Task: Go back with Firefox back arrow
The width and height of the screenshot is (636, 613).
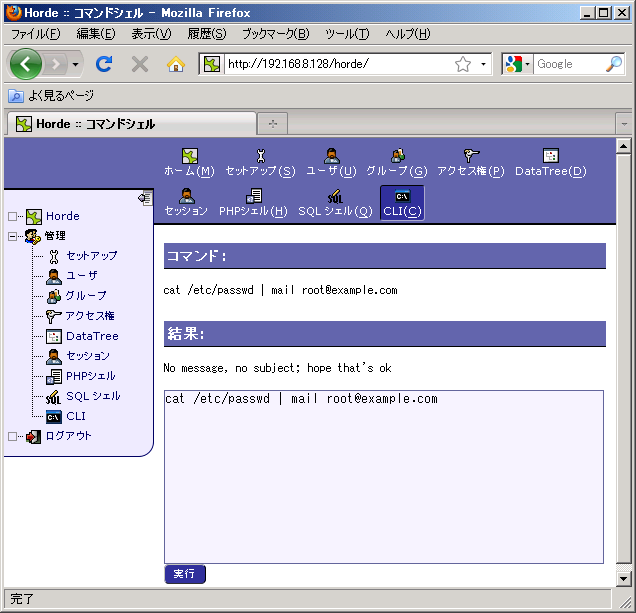Action: [x=26, y=64]
